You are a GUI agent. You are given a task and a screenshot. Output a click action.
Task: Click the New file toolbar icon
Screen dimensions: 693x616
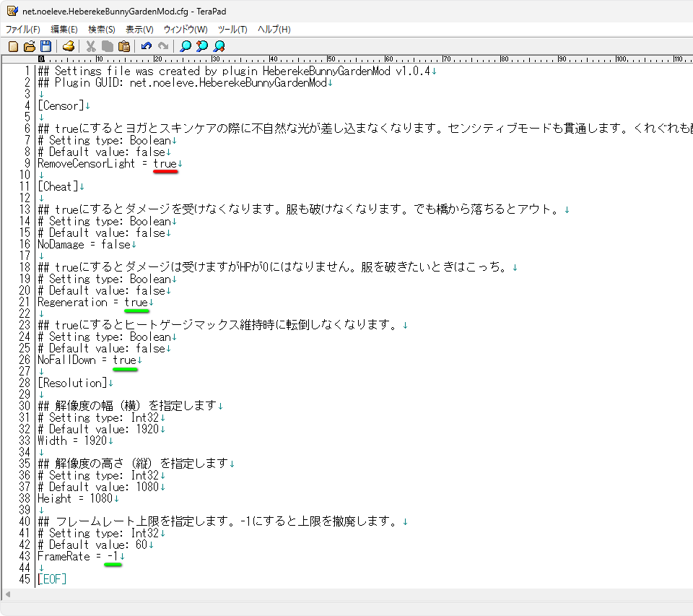click(13, 46)
